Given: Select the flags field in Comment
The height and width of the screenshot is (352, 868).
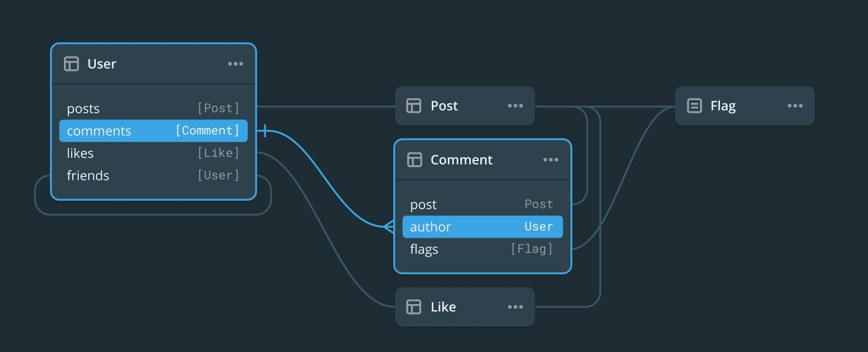Looking at the screenshot, I should tap(482, 249).
